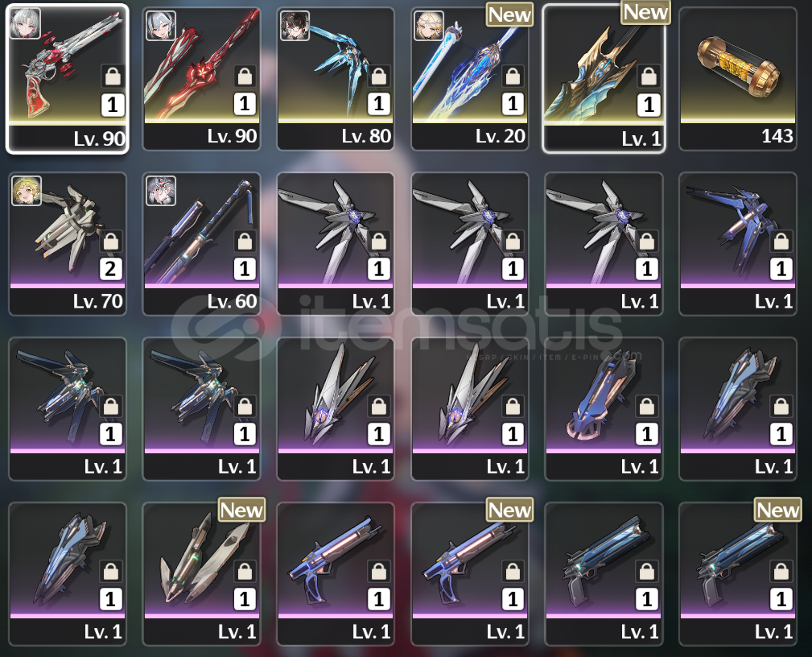Click silver-haired character portrait on revolver card
The image size is (812, 657).
[x=26, y=23]
